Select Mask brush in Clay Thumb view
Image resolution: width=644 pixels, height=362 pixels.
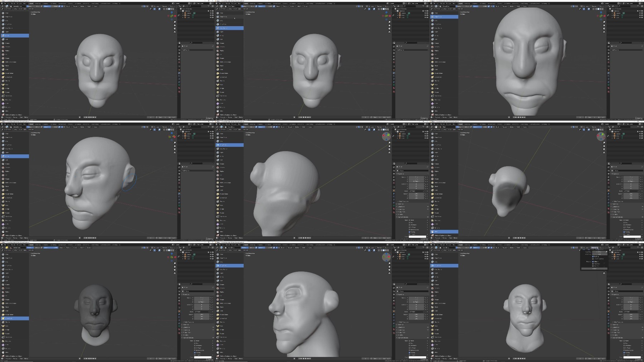(230, 111)
